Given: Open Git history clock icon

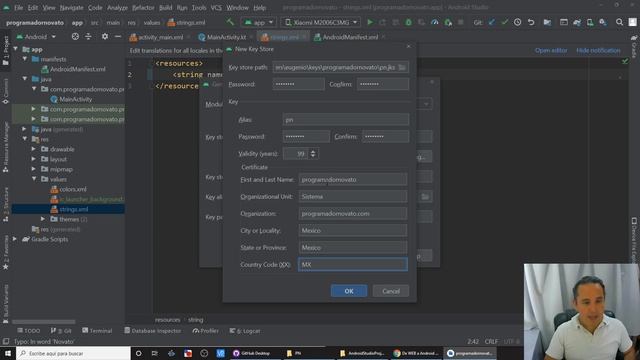Looking at the screenshot, I should (517, 22).
